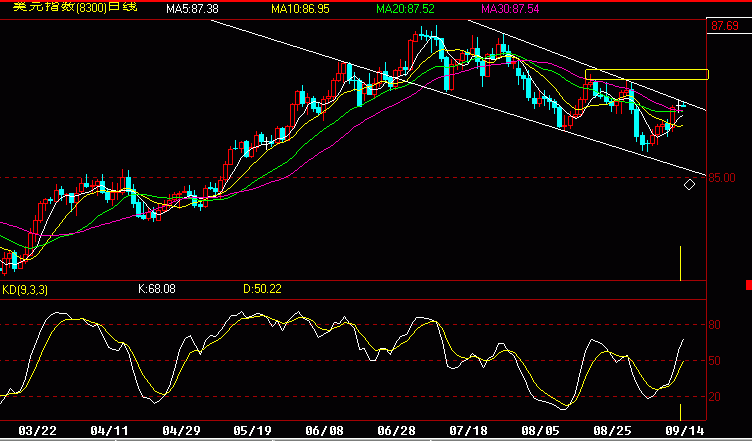
Task: Click the 04/11 date label
Action: point(108,430)
